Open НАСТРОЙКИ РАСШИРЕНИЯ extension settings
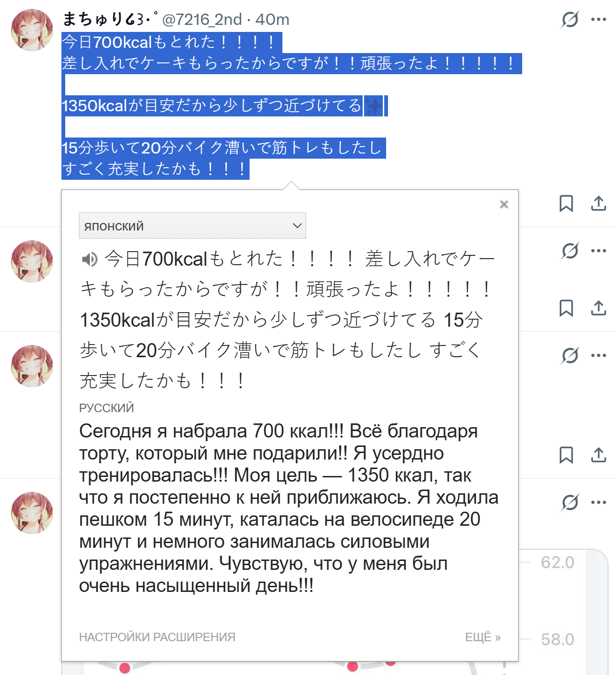Viewport: 616px width, 675px height. click(x=157, y=637)
